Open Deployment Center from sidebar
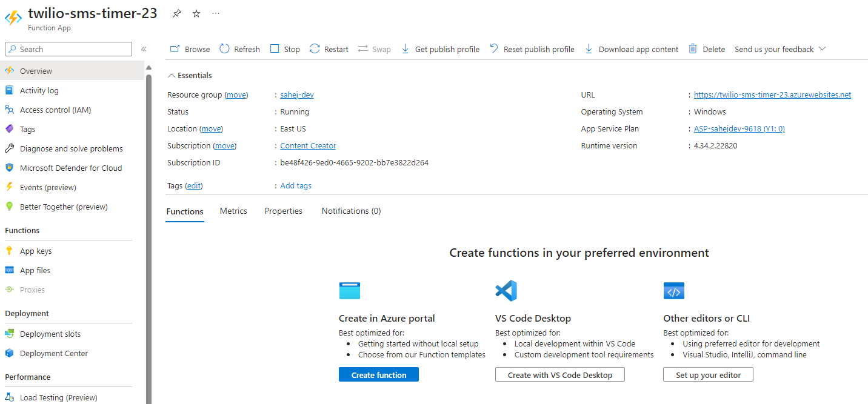Image resolution: width=868 pixels, height=404 pixels. [x=54, y=353]
